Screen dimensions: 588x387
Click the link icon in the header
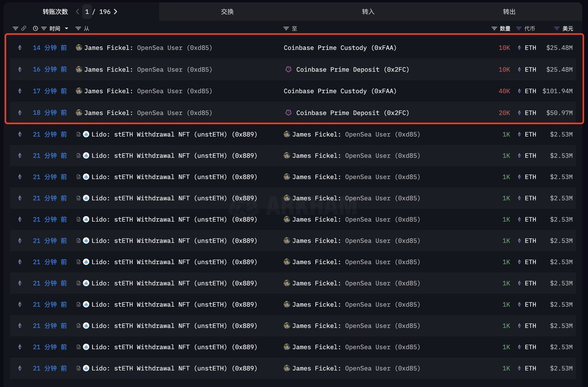[x=24, y=29]
